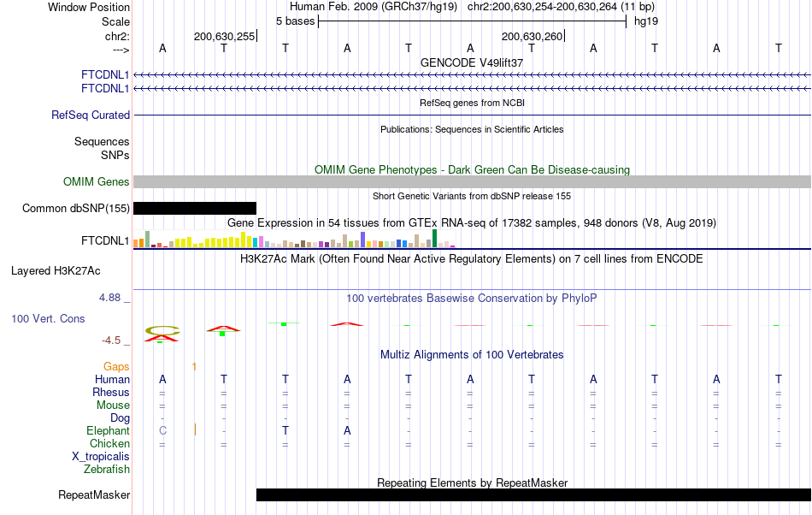Click the OMIM Genes label
This screenshot has width=812, height=515.
click(96, 182)
